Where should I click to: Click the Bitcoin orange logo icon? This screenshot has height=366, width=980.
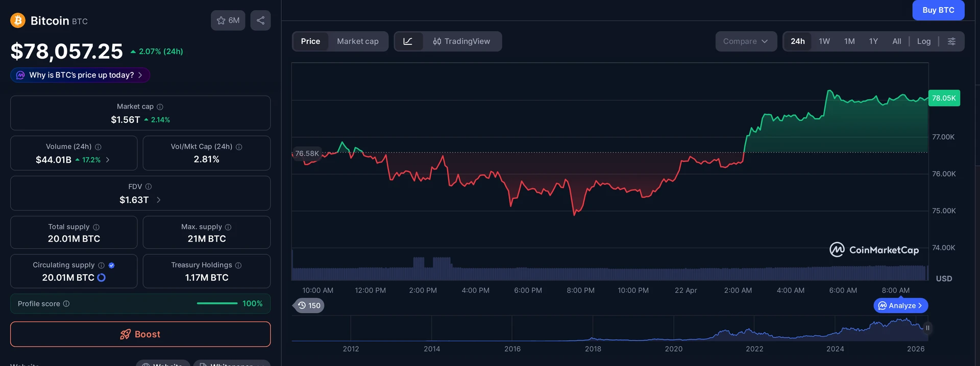(x=18, y=20)
